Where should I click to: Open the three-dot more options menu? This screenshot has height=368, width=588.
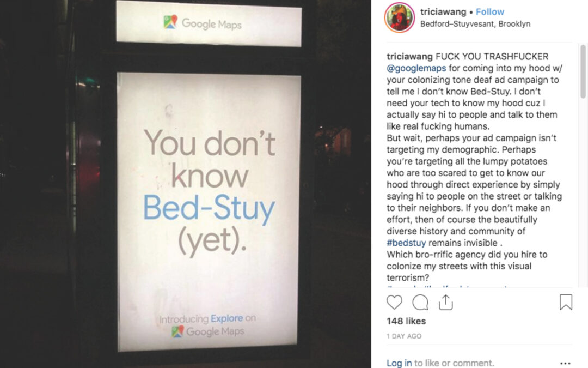565,363
